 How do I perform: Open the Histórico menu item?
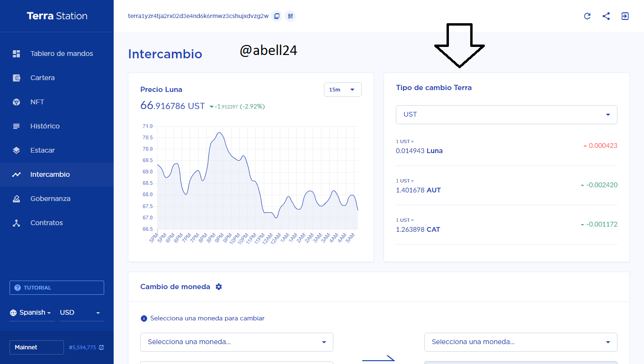point(57,126)
